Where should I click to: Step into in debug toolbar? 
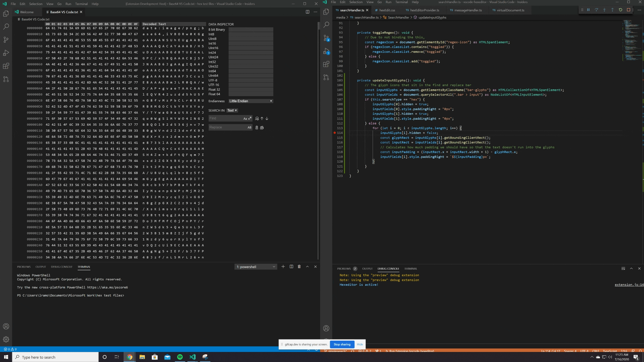(604, 10)
